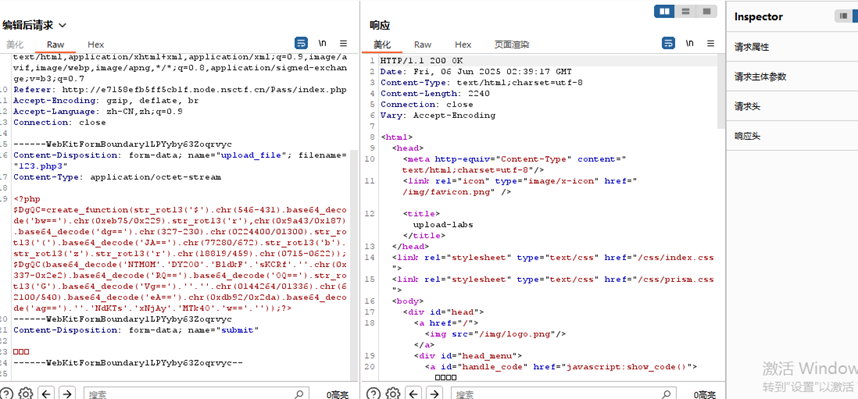Click the Accept-Encoding header line
The image size is (858, 399).
tap(106, 100)
